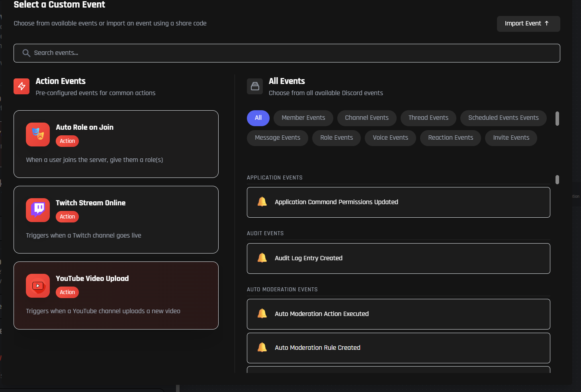Choose Application Command Permissions Updated event
Viewport: 581px width, 392px height.
(398, 202)
